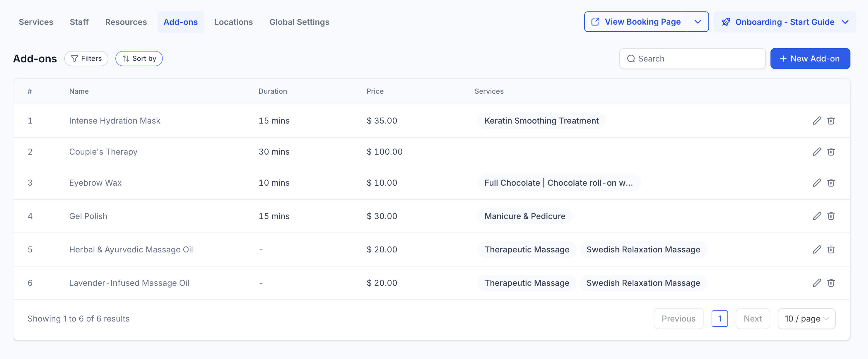The image size is (868, 359).
Task: Edit Lavender-Infused Massage Oil add-on
Action: (x=816, y=283)
